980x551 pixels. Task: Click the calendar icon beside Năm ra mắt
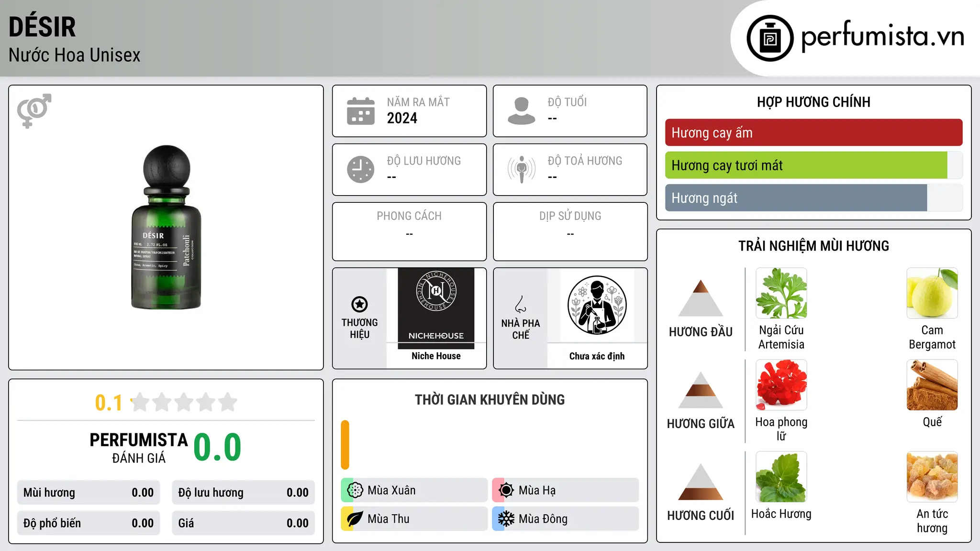click(361, 111)
